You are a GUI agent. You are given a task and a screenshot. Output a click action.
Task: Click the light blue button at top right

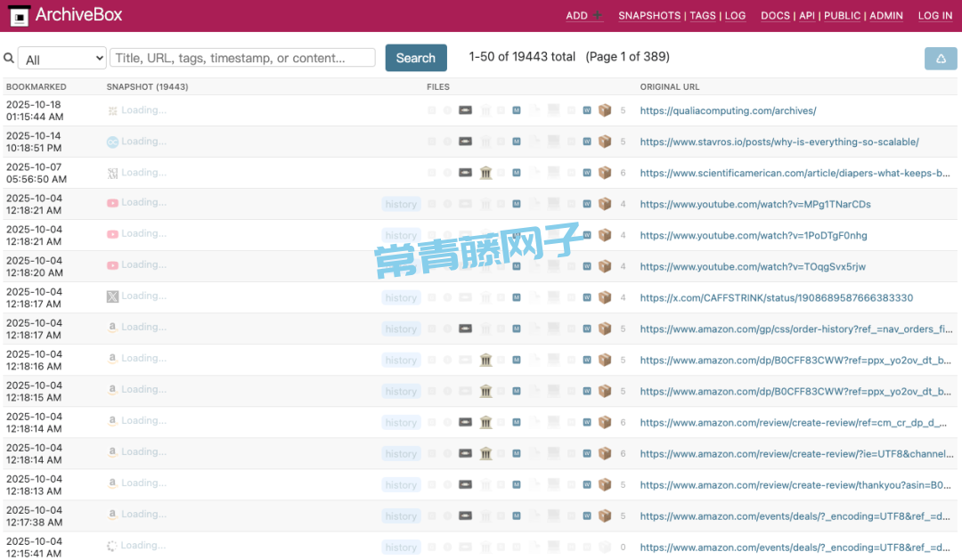coord(941,59)
